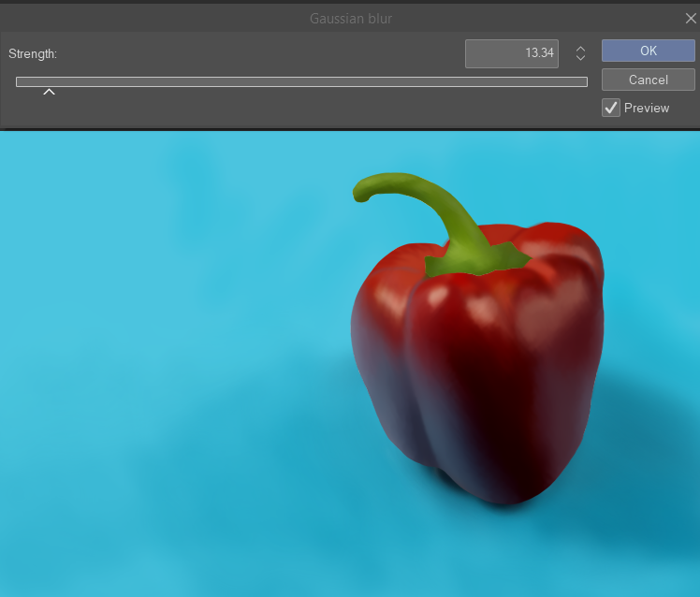Click the Strength label
Viewport: 700px width, 597px height.
pos(33,54)
